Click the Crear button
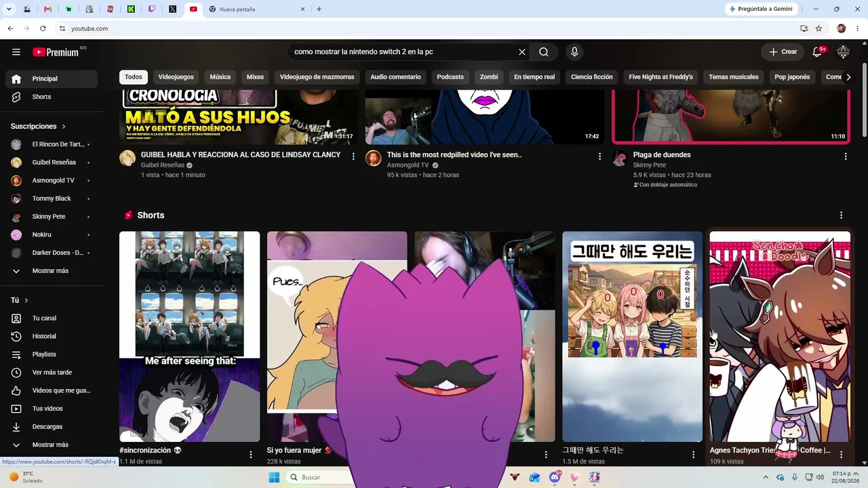The image size is (868, 488). [783, 52]
